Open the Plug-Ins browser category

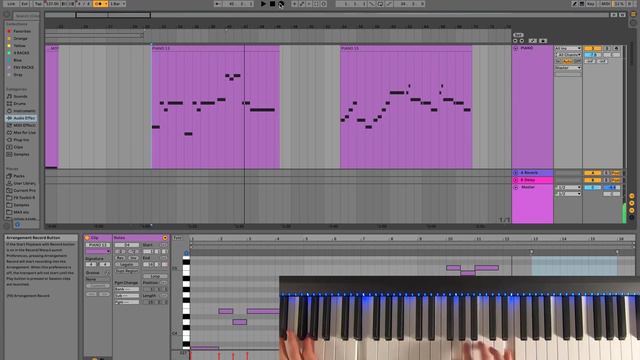point(21,140)
